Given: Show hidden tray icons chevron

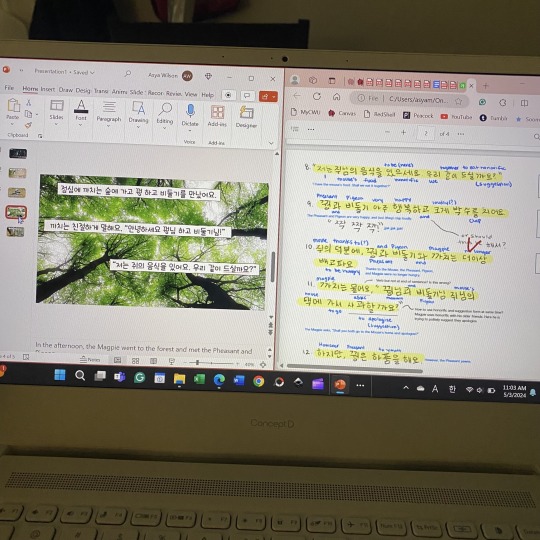Looking at the screenshot, I should point(406,388).
